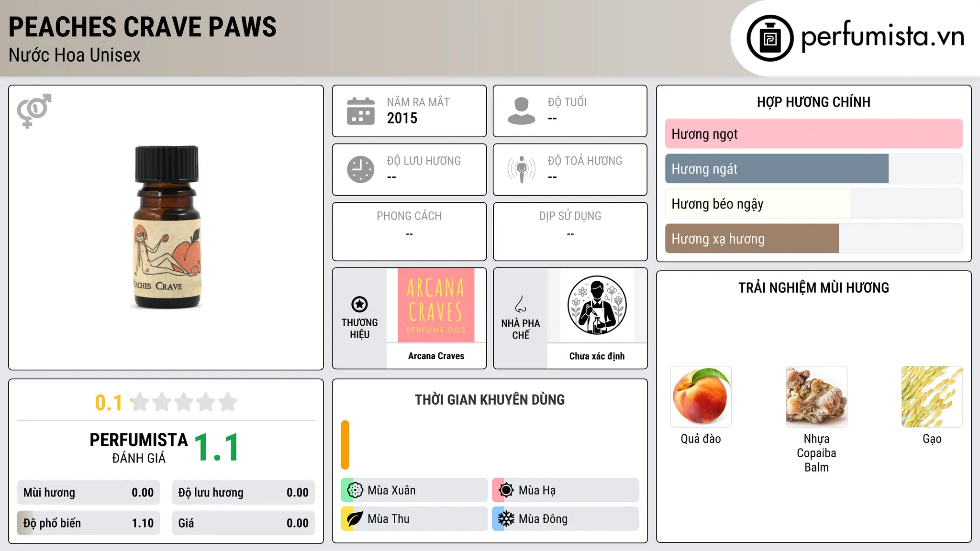Screen dimensions: 980x551
Task: Click the flower icon for Mùa Xuân
Action: (355, 490)
